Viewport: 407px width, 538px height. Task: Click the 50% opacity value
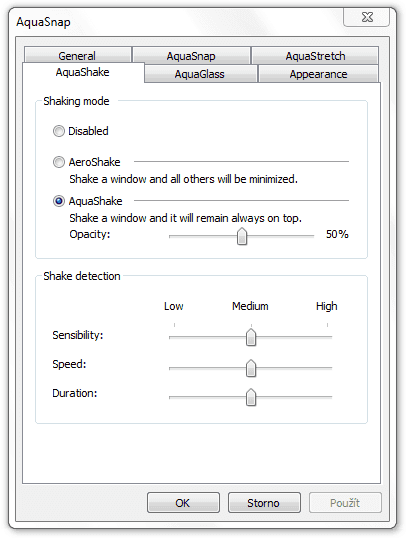tap(337, 234)
